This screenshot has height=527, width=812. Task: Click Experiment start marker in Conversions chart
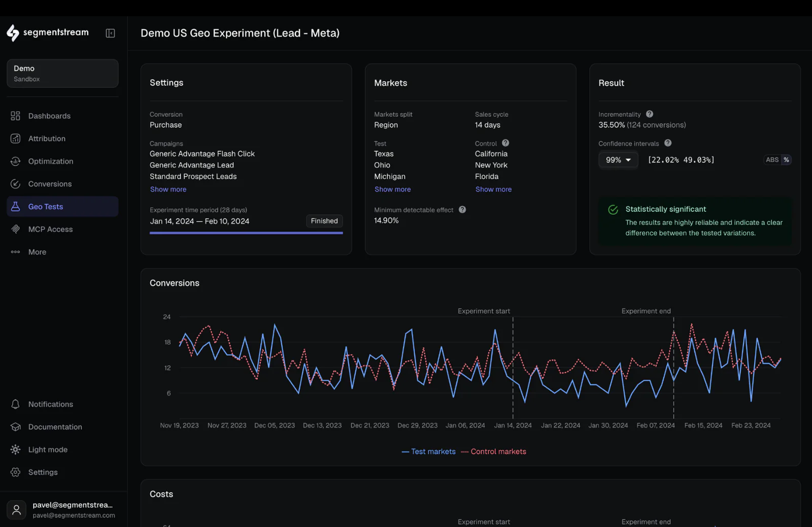pos(484,311)
